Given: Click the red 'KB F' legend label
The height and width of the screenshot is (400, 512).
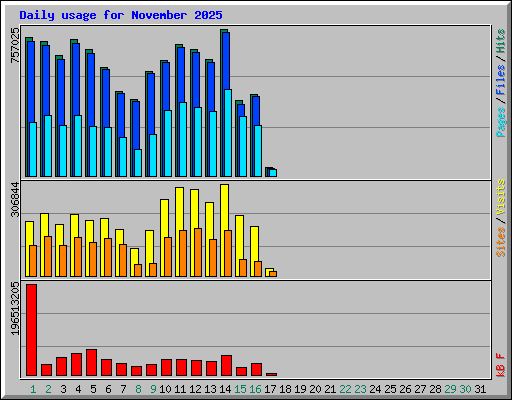Looking at the screenshot, I should click(501, 365).
